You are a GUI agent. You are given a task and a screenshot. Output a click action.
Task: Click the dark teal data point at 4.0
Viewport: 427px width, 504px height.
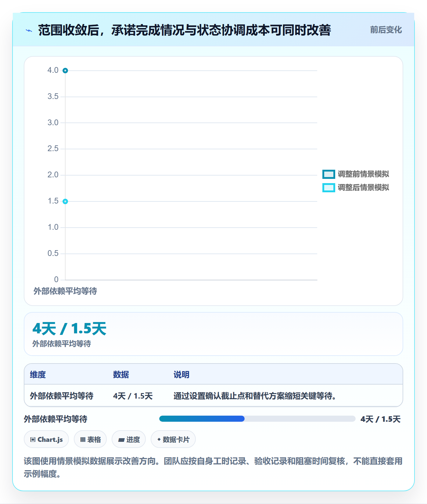[65, 71]
